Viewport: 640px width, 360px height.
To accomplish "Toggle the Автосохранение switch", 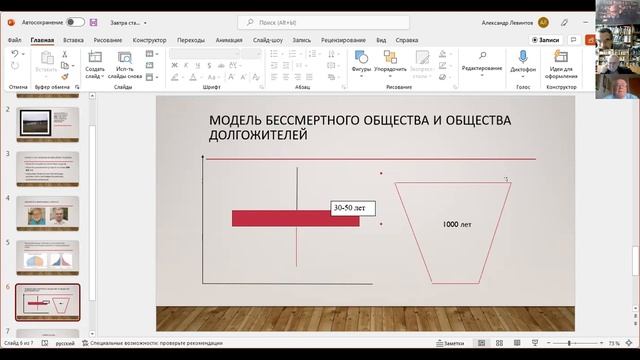I will [x=76, y=22].
